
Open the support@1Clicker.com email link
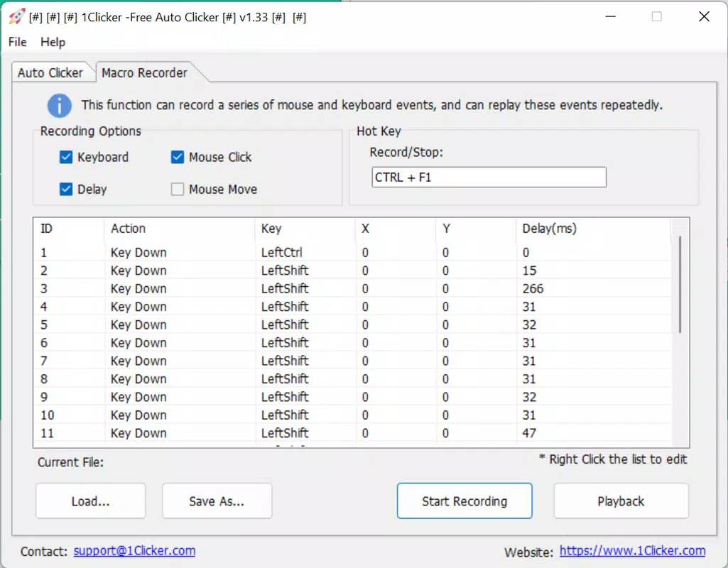click(x=135, y=551)
